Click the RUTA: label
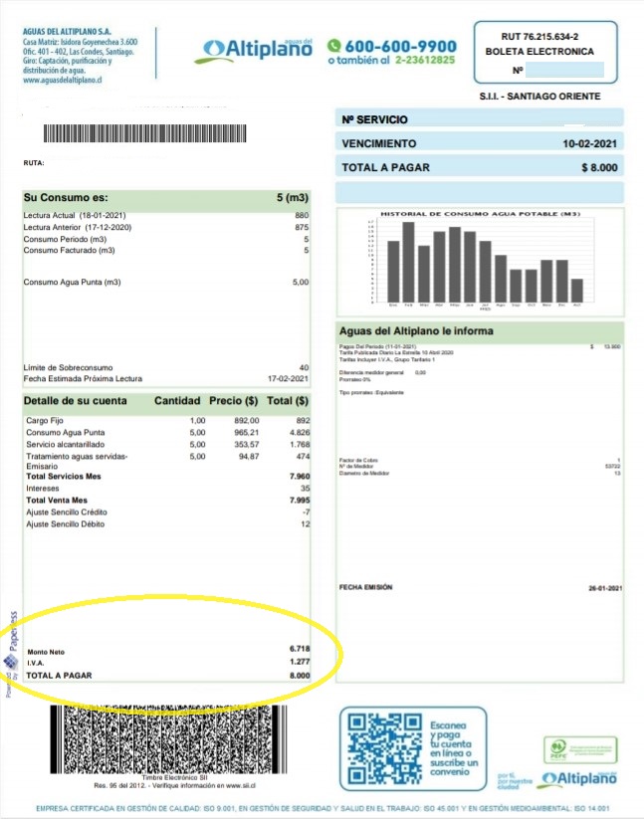Screen dimensions: 644x819 [34, 163]
